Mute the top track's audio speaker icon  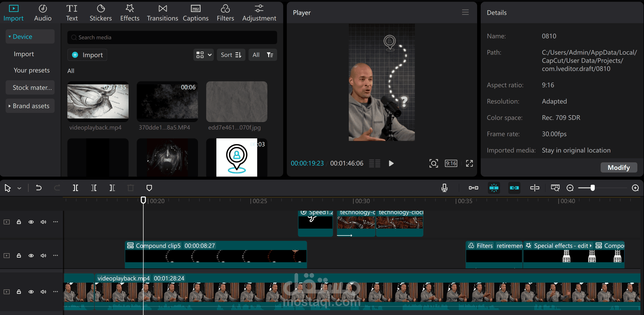click(x=43, y=222)
